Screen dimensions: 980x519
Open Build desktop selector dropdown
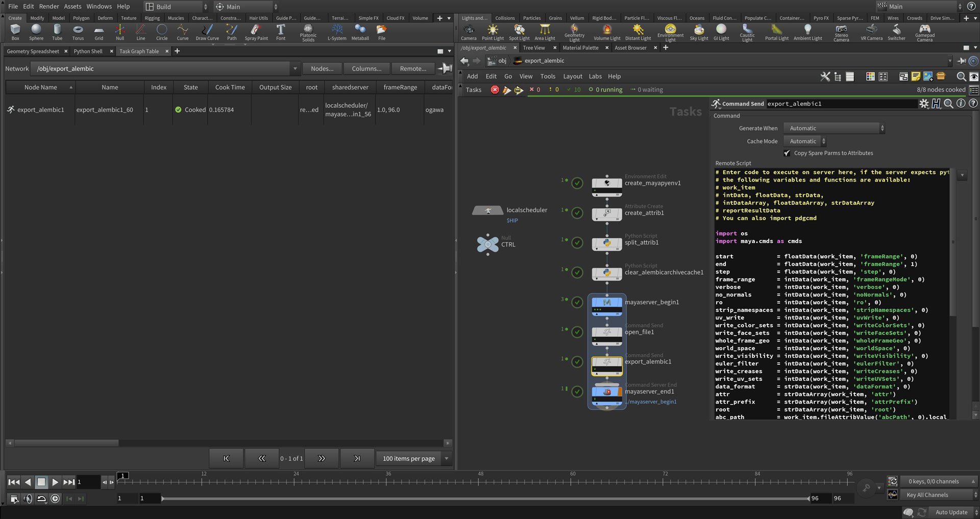[x=176, y=7]
